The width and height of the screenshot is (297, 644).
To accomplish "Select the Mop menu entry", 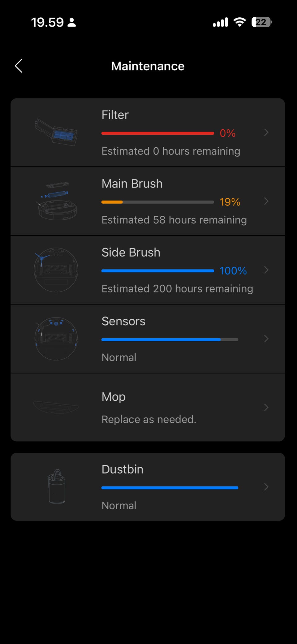I will click(114, 397).
